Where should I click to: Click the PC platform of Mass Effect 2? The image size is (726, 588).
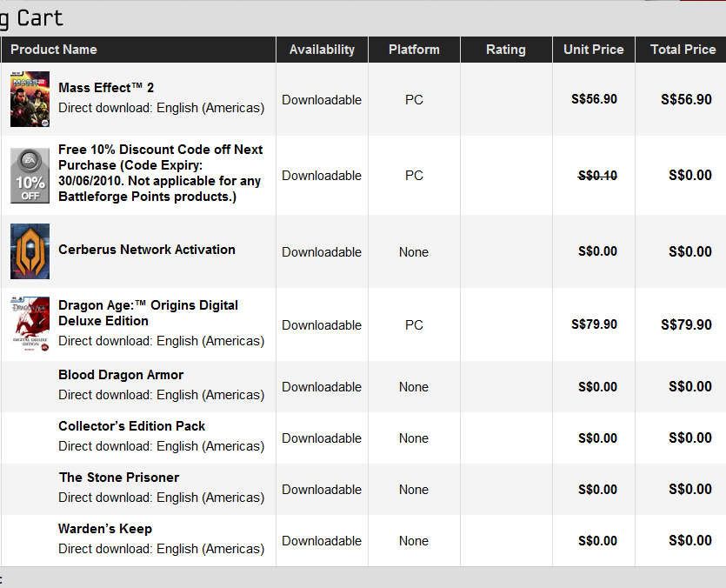coord(414,100)
